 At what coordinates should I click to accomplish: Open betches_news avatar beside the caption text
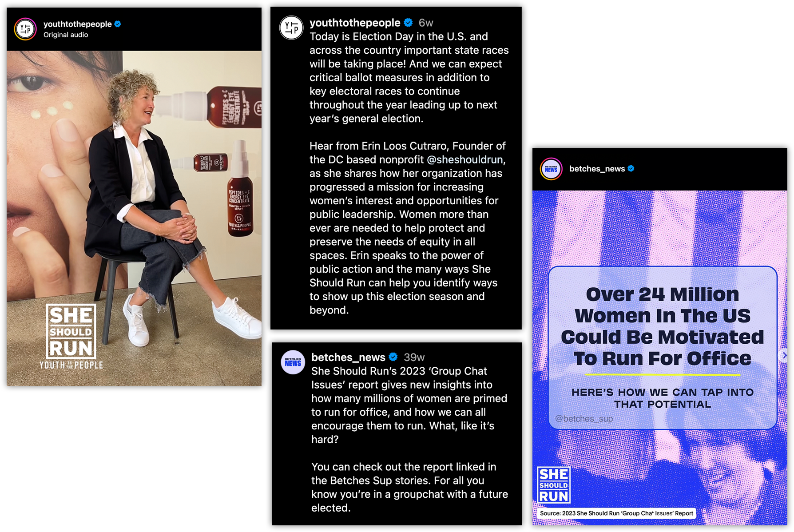pyautogui.click(x=293, y=362)
